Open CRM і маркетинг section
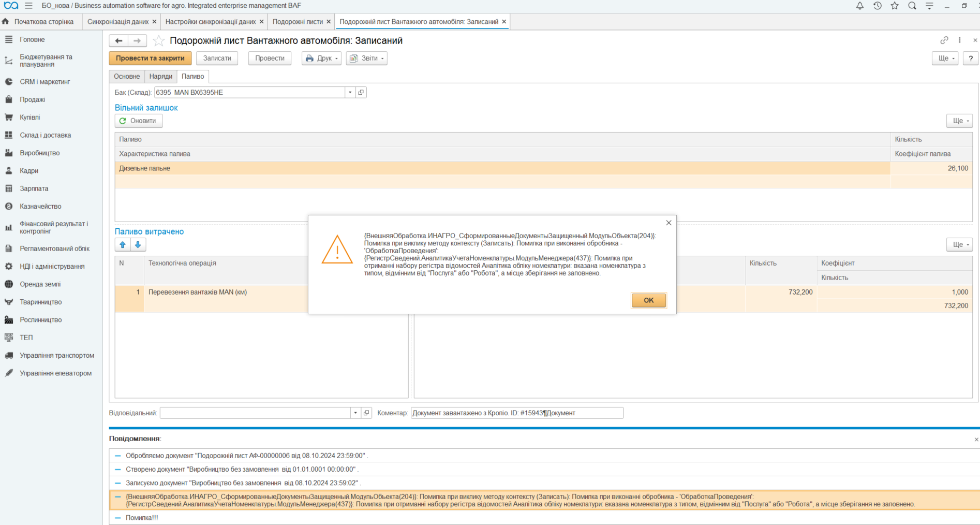This screenshot has width=980, height=525. (x=44, y=82)
